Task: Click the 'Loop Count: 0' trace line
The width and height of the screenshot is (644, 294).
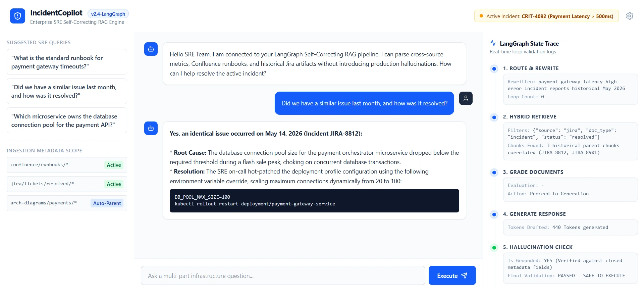Action: click(526, 97)
